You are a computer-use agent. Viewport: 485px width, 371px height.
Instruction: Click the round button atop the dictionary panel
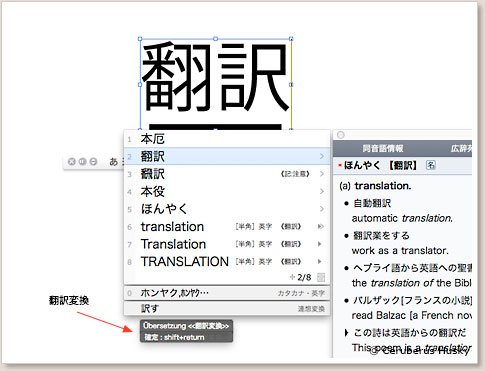point(340,135)
